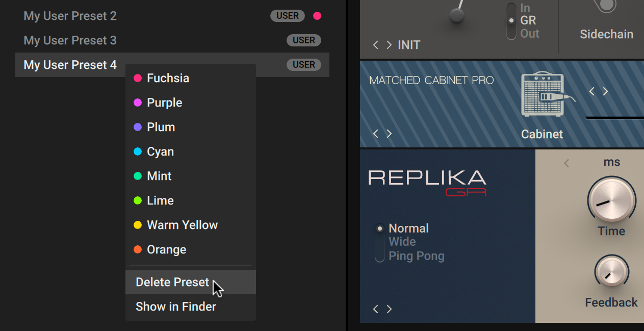Click the Mint color dot in the context menu
Image resolution: width=644 pixels, height=331 pixels.
pos(138,176)
